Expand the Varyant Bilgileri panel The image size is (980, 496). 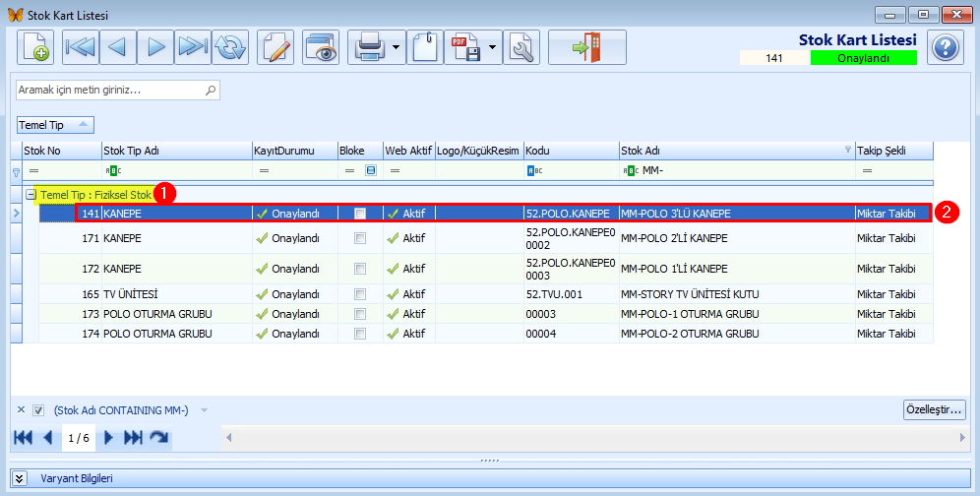tap(20, 478)
